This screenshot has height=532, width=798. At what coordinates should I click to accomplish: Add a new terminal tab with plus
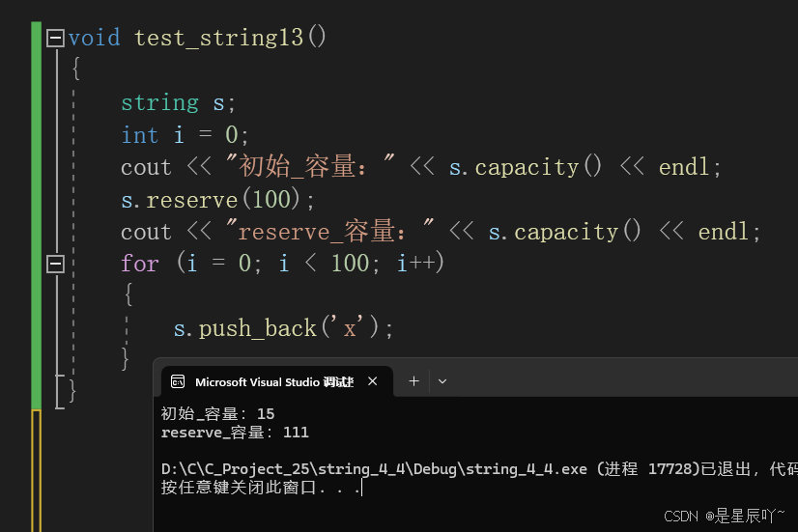(x=414, y=381)
